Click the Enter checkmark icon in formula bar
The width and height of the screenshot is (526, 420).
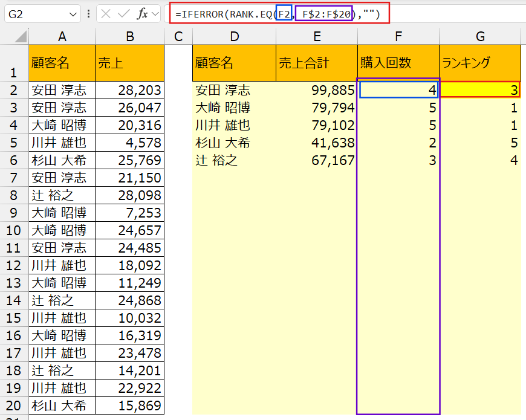pos(124,14)
